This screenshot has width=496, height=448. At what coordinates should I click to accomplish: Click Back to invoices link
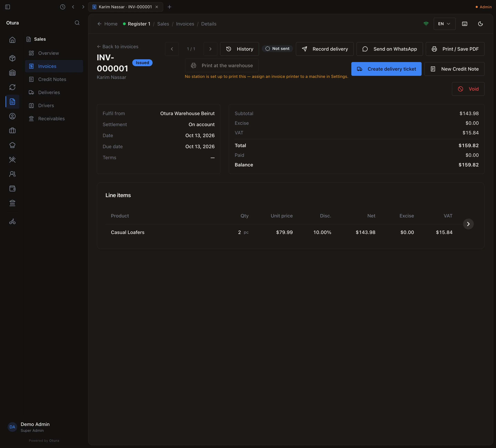tap(118, 47)
